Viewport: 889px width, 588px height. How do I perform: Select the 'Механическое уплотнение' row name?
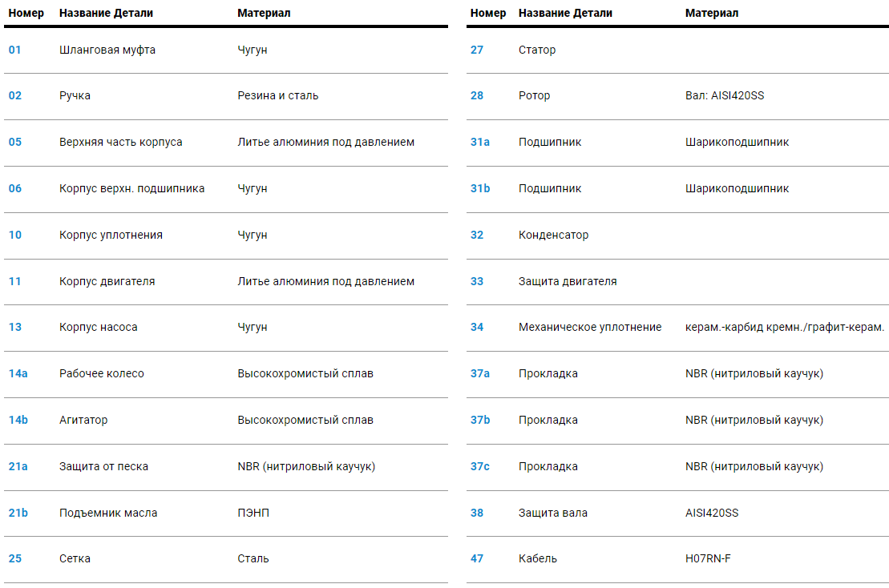590,327
